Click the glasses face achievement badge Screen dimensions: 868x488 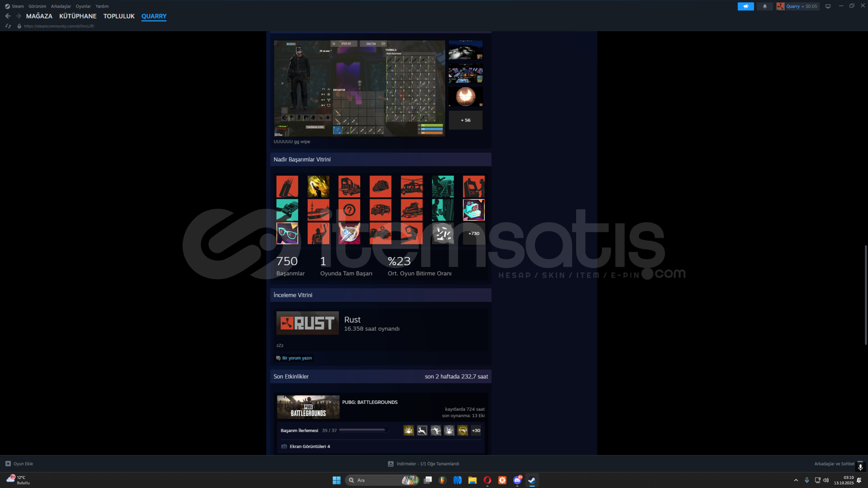click(287, 234)
